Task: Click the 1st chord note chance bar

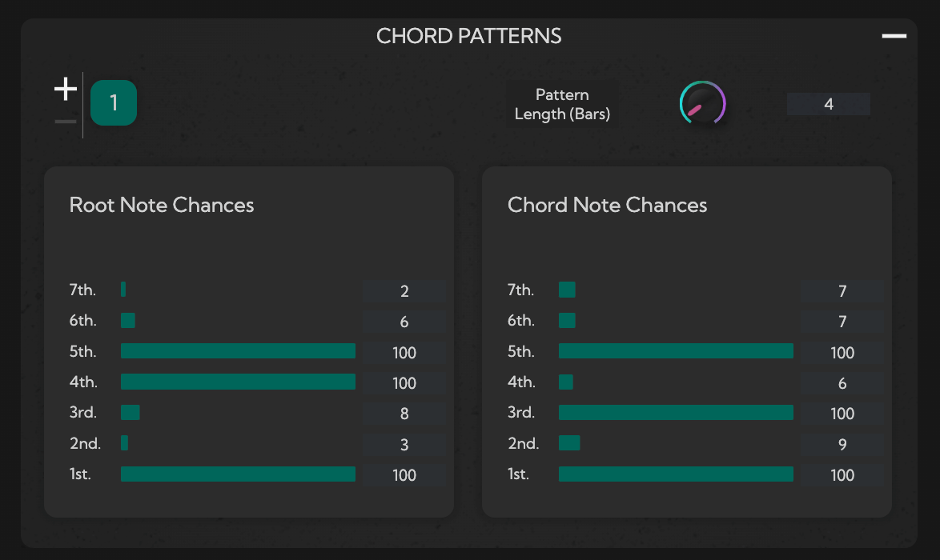Action: [x=676, y=474]
